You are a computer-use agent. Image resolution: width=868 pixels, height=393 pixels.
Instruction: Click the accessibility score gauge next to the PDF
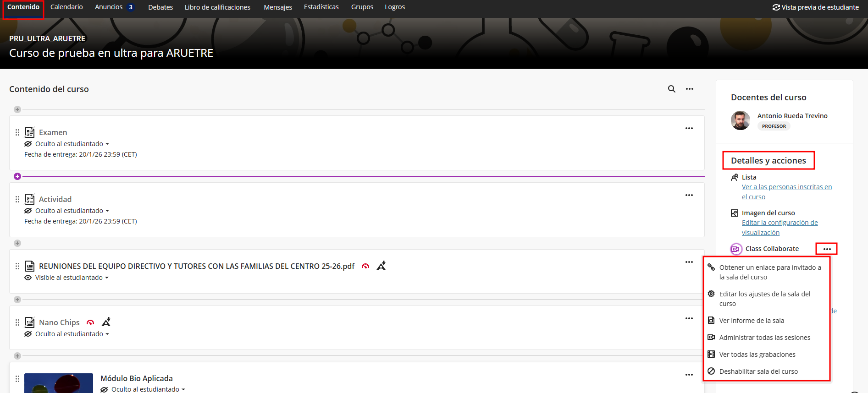click(x=365, y=266)
